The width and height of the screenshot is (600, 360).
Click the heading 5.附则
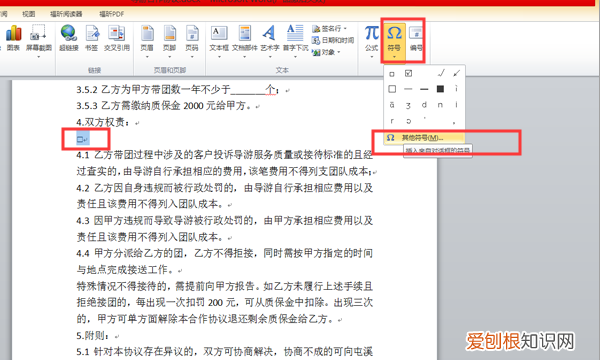93,336
